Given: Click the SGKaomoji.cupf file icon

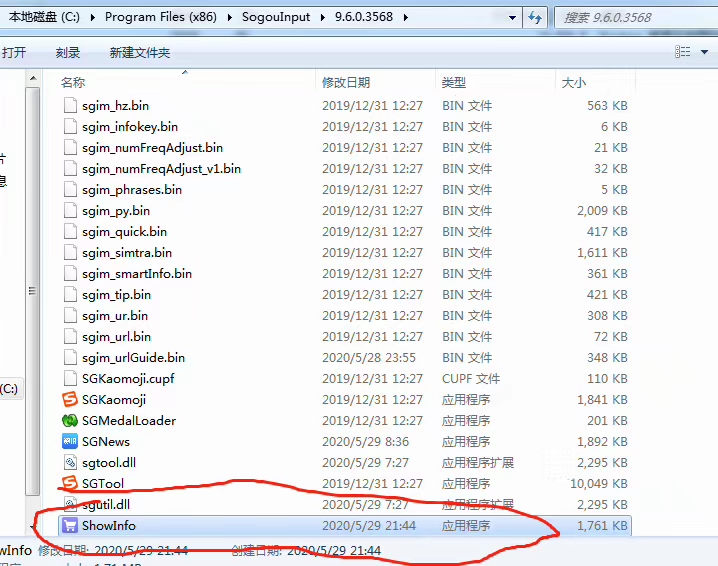Looking at the screenshot, I should click(70, 379).
